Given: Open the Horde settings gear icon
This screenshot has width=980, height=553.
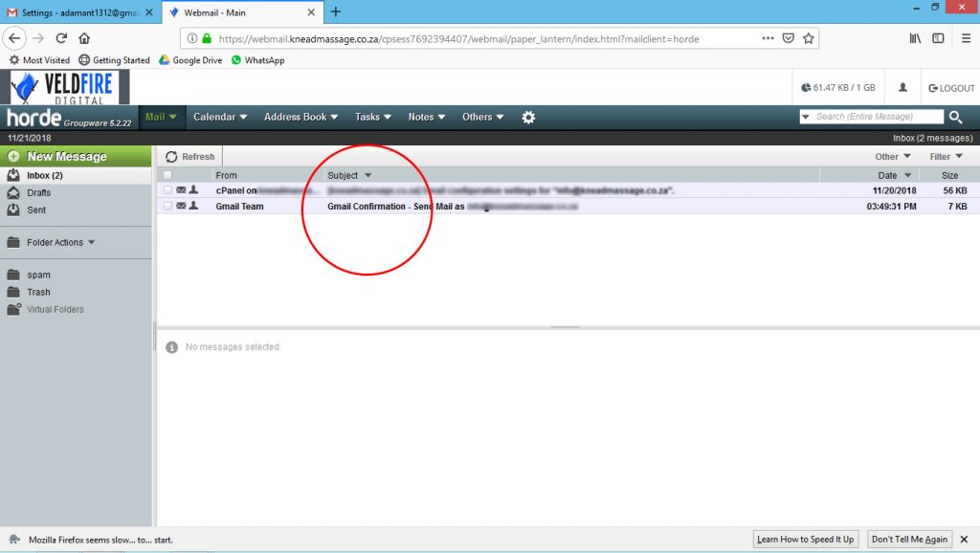Looking at the screenshot, I should [528, 118].
